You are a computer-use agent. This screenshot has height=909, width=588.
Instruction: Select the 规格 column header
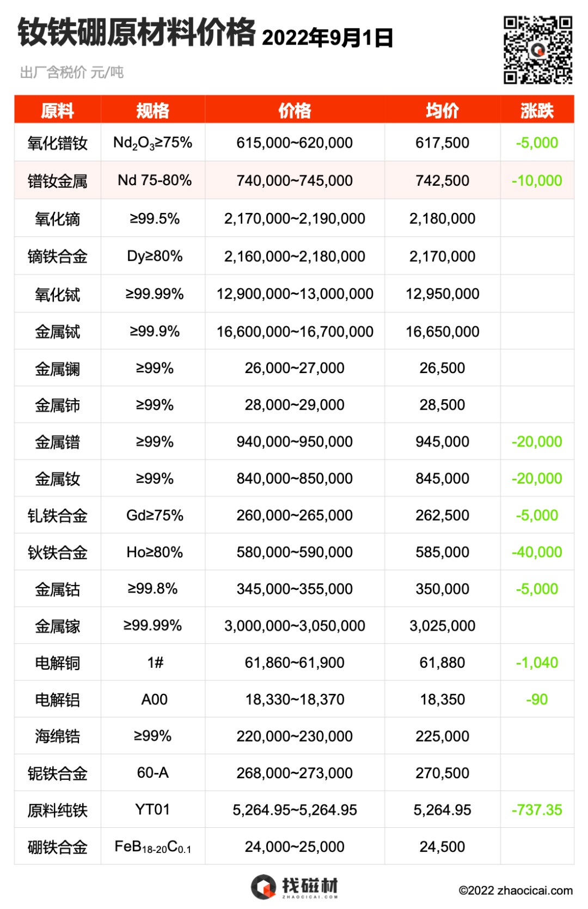coord(153,110)
